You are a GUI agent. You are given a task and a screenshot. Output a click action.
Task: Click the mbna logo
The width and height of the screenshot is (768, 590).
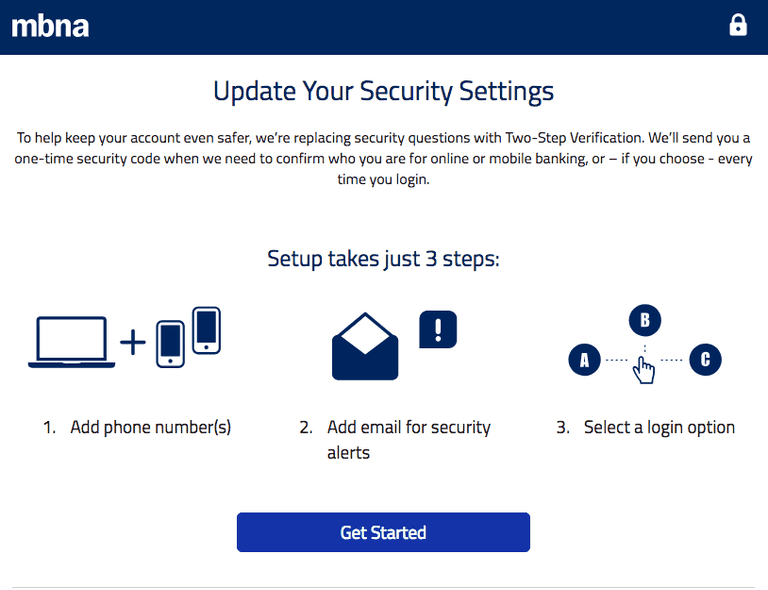point(50,25)
